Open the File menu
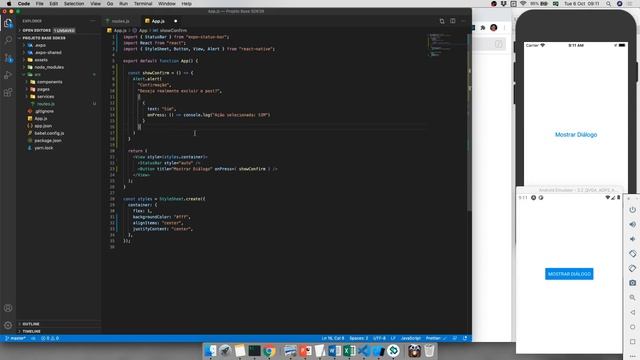Image resolution: width=640 pixels, height=360 pixels. tap(39, 4)
